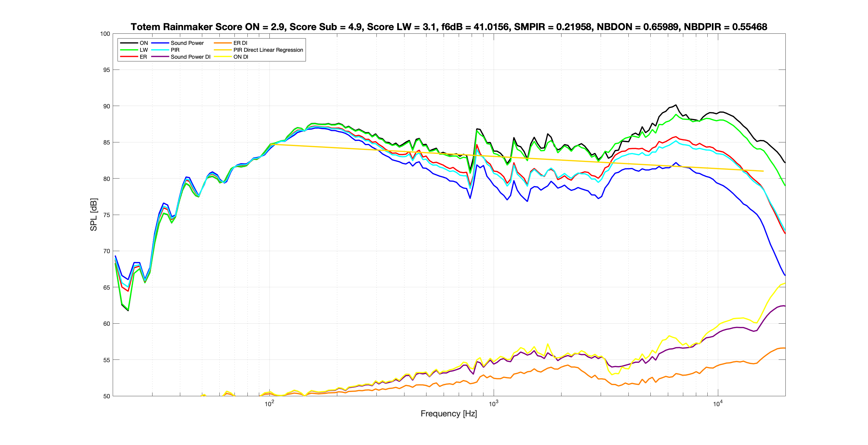
Task: Click the y-axis tick label '55'
Action: click(x=106, y=360)
